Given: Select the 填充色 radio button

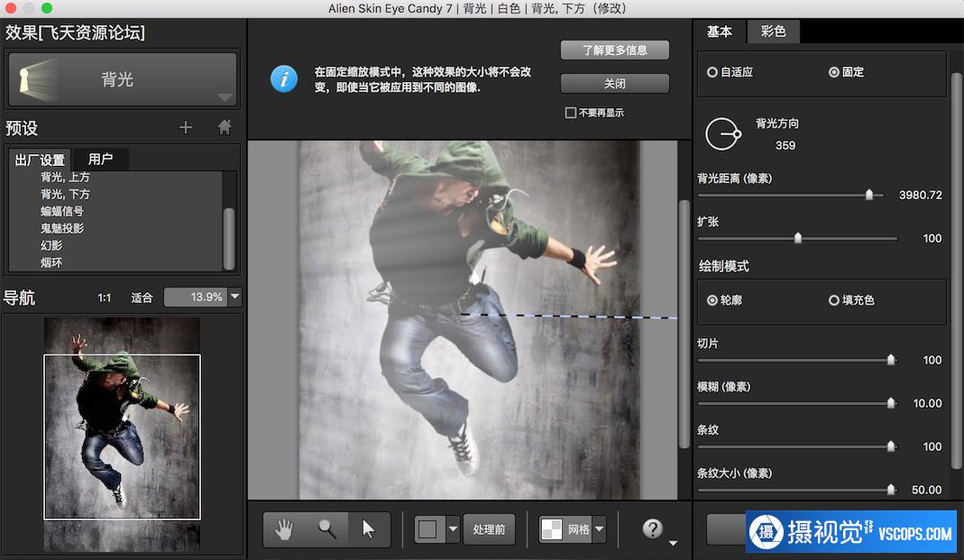Looking at the screenshot, I should (x=833, y=300).
